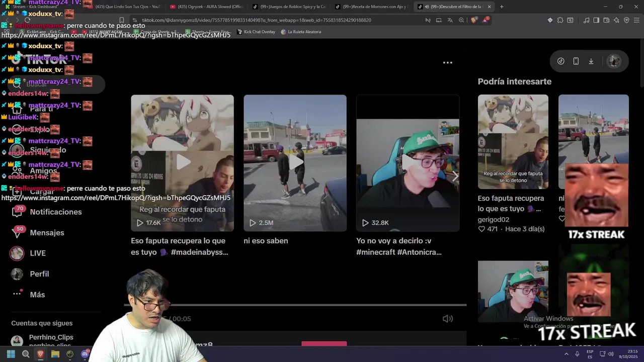Switch to 'Receta de Morrones con Ajo' tab
644x362 pixels.
click(372, 7)
